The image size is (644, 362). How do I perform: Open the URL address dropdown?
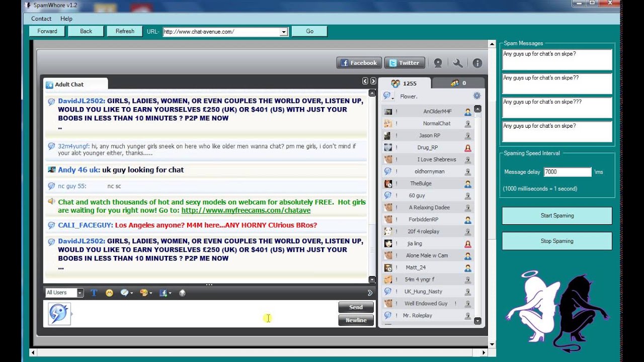284,32
